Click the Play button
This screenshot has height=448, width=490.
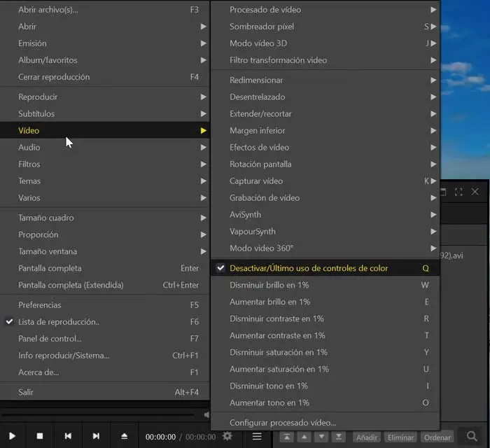click(x=12, y=436)
